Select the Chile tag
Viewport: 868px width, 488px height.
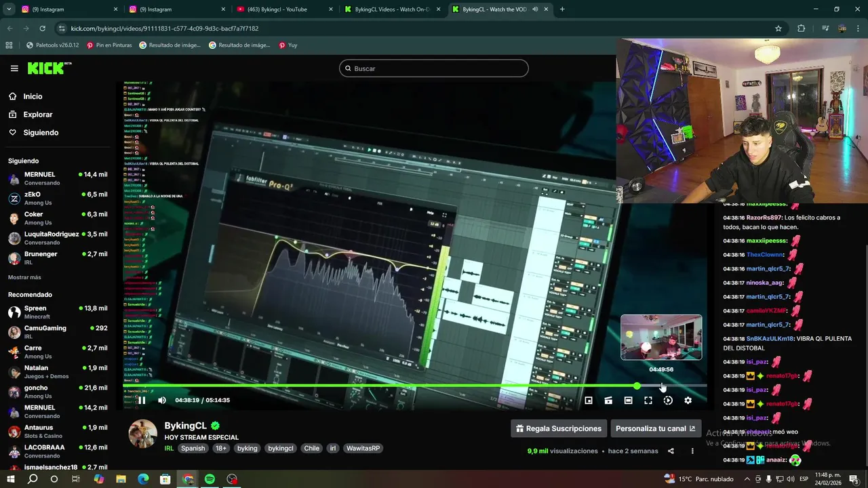(311, 448)
